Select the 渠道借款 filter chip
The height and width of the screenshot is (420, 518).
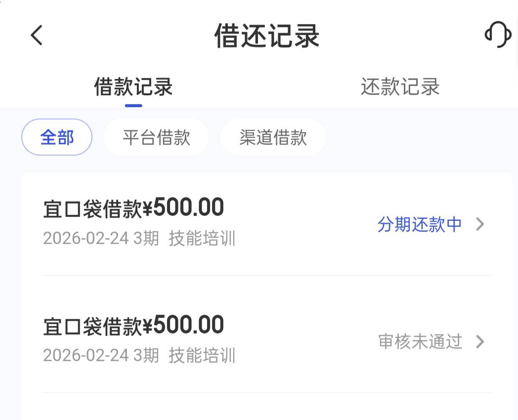[x=273, y=137]
